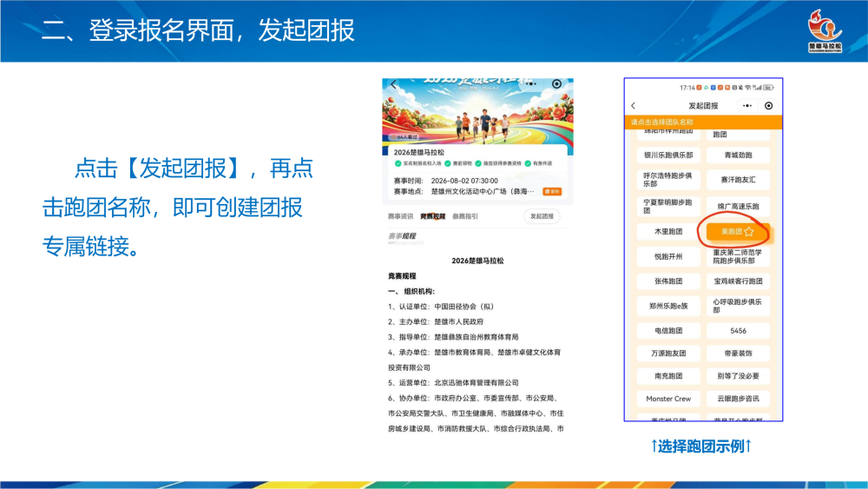Screen dimensions: 868x489
Task: Click the line 认证单位：中国田径协会（拟）
Action: point(441,307)
